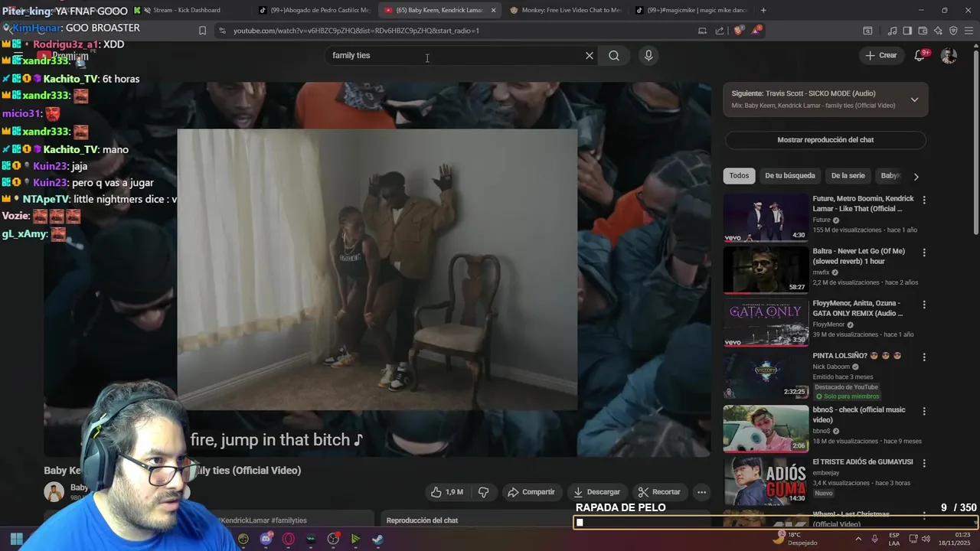The image size is (980, 551).
Task: Open 'bbno$ - check (official music video)' link
Action: click(x=858, y=415)
